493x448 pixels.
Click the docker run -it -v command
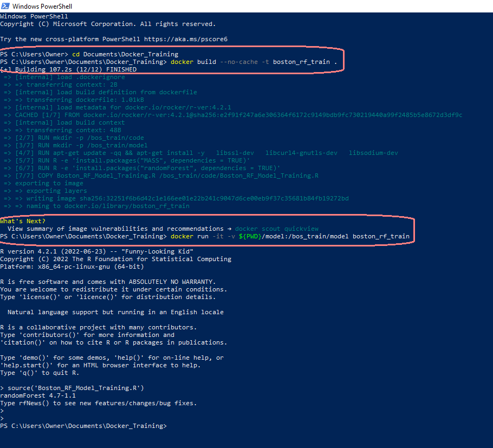click(x=289, y=236)
